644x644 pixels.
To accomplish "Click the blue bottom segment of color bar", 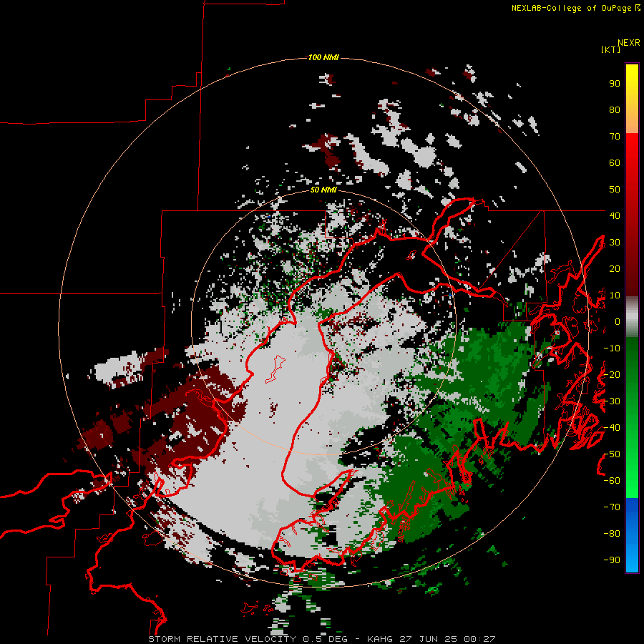I will tap(632, 535).
